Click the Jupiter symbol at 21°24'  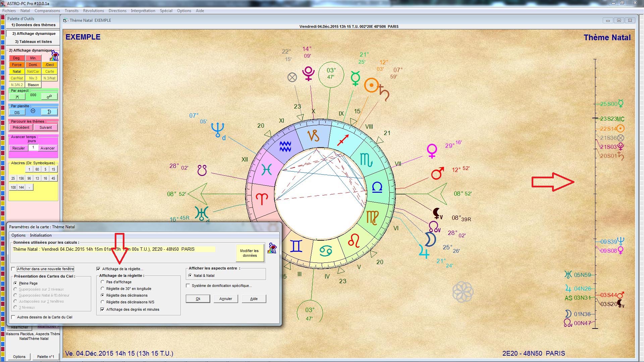424,251
